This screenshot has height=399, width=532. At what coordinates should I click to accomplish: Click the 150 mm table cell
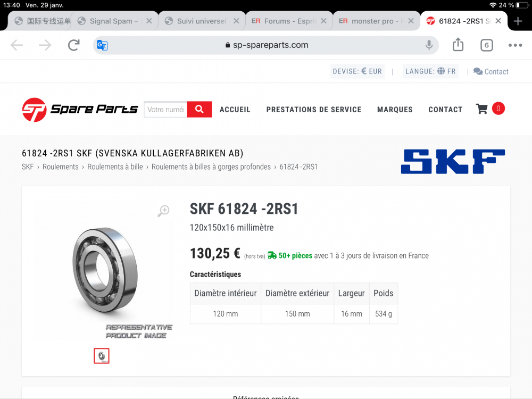point(297,314)
